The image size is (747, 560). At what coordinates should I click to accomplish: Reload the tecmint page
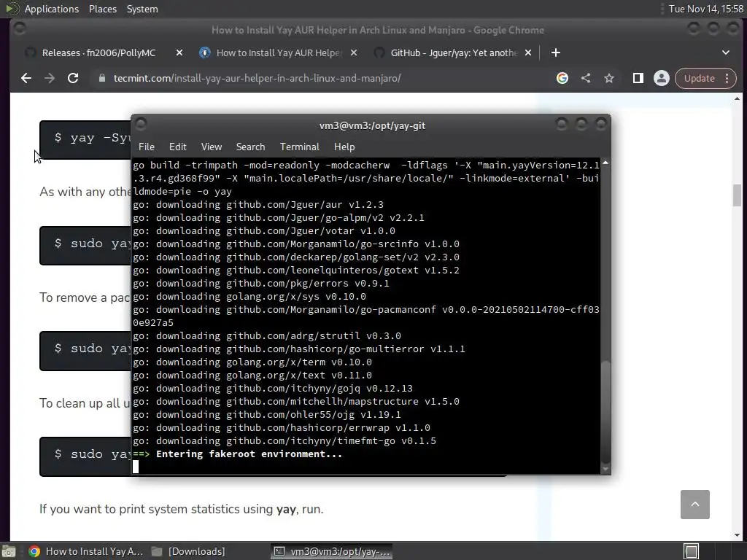pyautogui.click(x=73, y=78)
